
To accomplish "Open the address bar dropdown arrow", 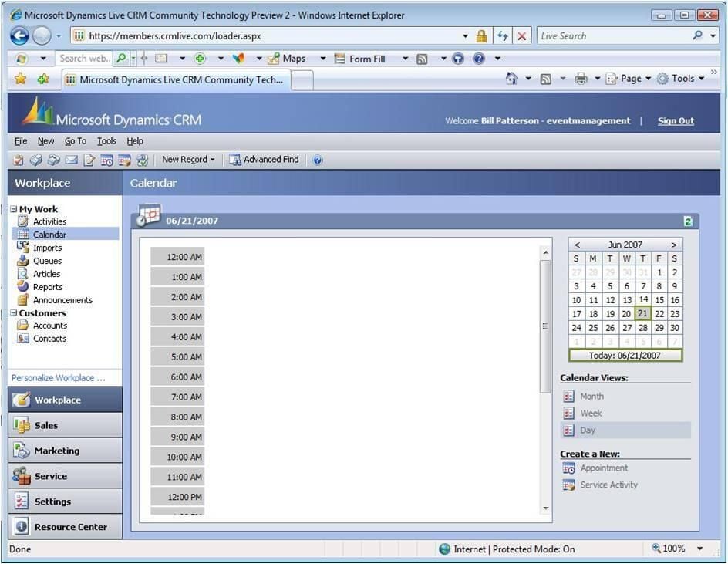I will 465,36.
